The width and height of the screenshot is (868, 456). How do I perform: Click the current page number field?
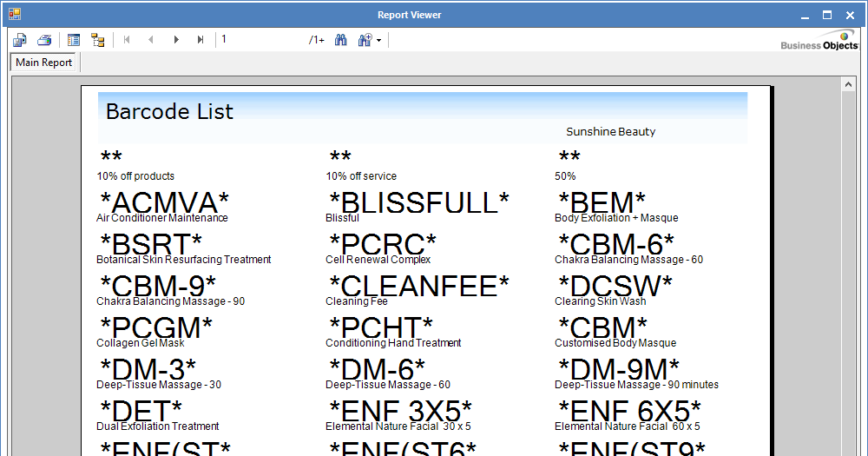[260, 40]
